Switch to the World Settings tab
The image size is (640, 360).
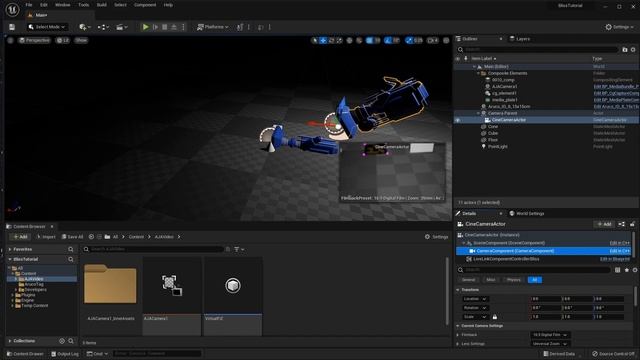pos(527,213)
